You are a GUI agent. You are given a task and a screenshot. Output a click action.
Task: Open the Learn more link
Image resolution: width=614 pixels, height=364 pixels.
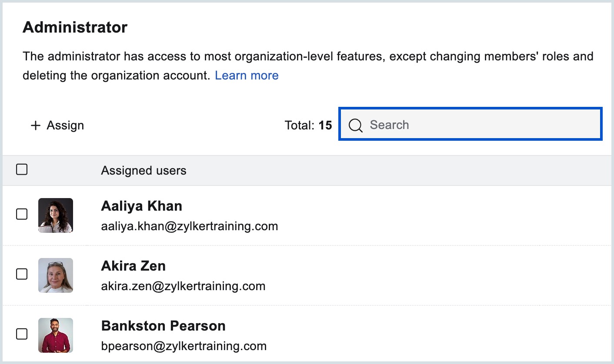click(x=247, y=76)
